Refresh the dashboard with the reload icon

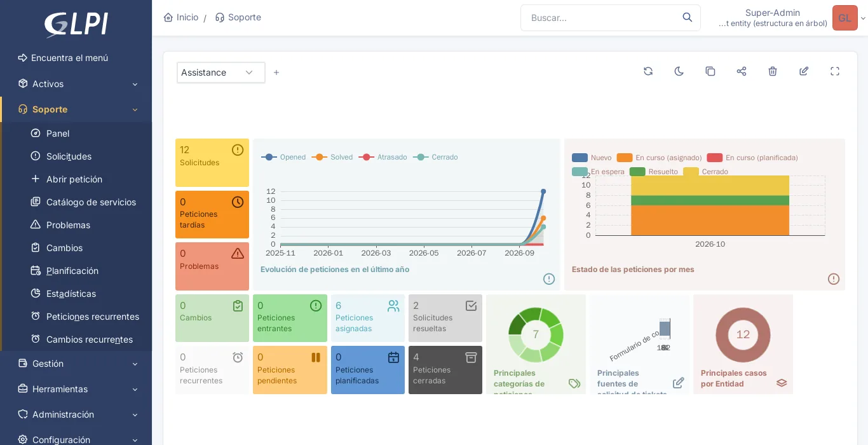coord(648,71)
